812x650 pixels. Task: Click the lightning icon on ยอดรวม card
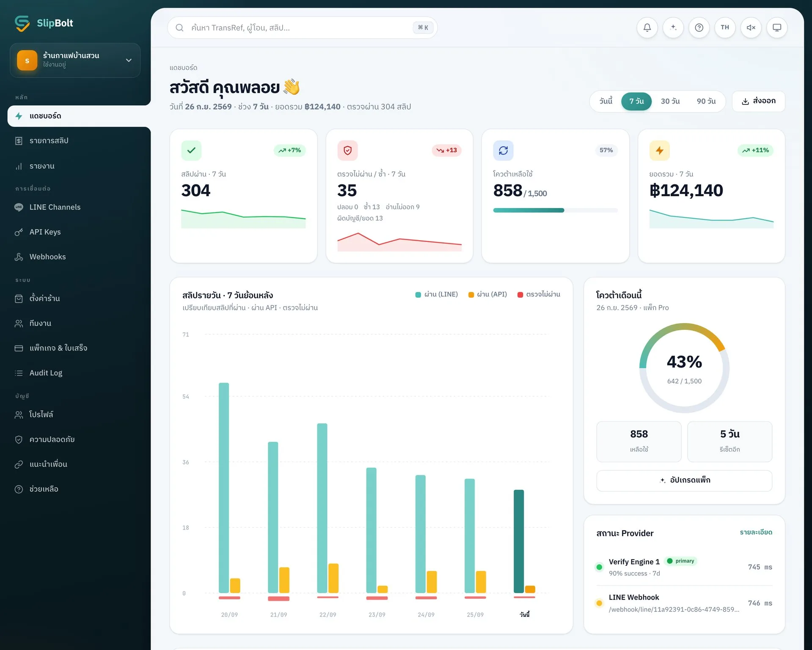point(659,151)
